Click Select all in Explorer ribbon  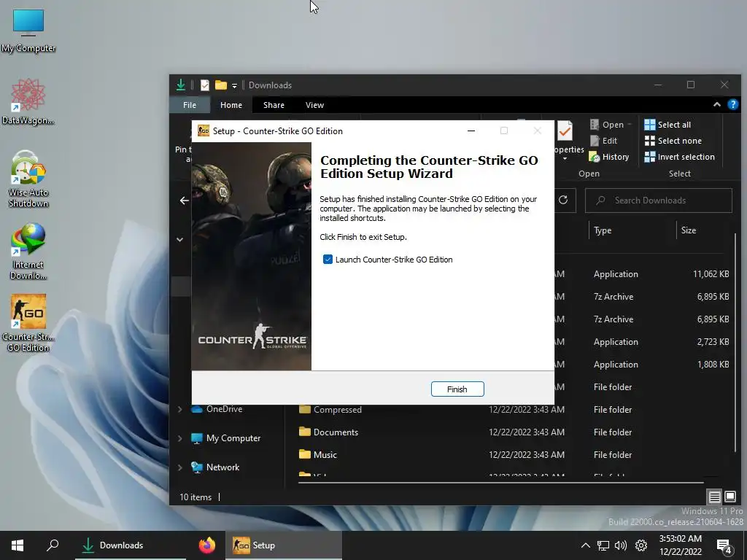(667, 125)
